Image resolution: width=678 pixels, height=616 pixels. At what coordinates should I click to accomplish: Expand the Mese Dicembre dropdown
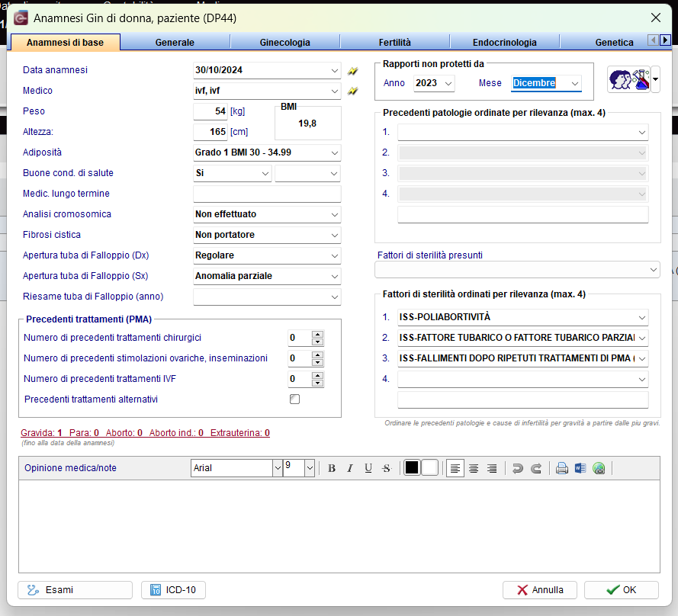point(574,83)
